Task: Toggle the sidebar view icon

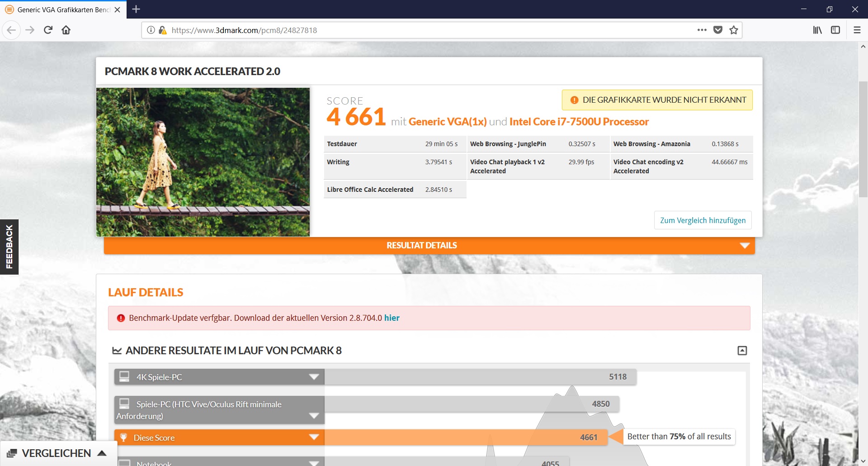Action: (x=835, y=30)
